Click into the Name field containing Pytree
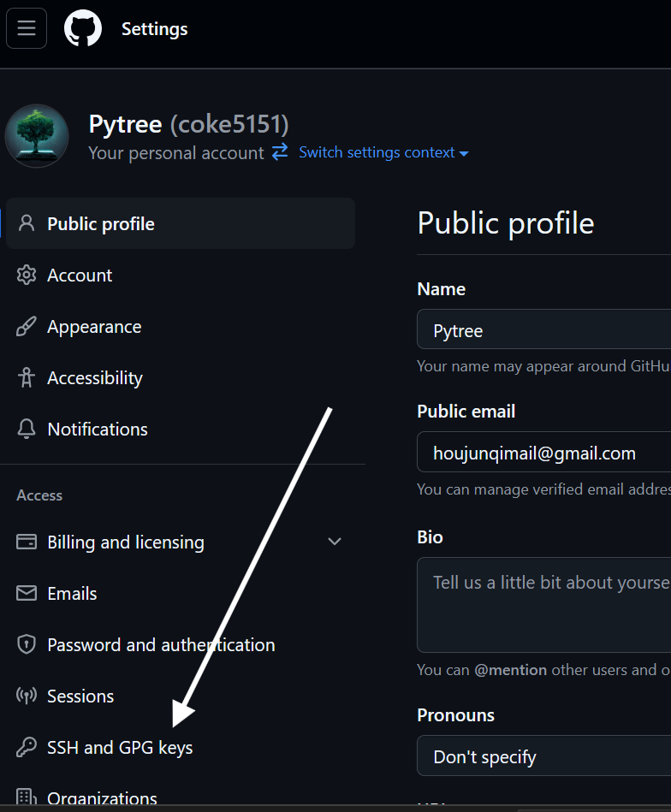The width and height of the screenshot is (671, 812). click(x=544, y=329)
